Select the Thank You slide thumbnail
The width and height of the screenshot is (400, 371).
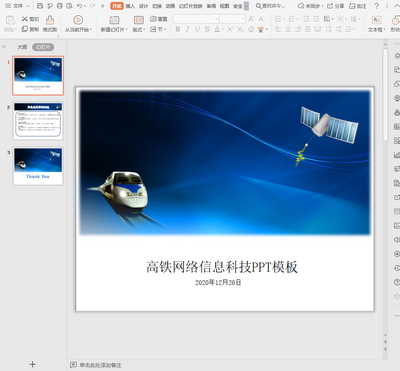38,166
